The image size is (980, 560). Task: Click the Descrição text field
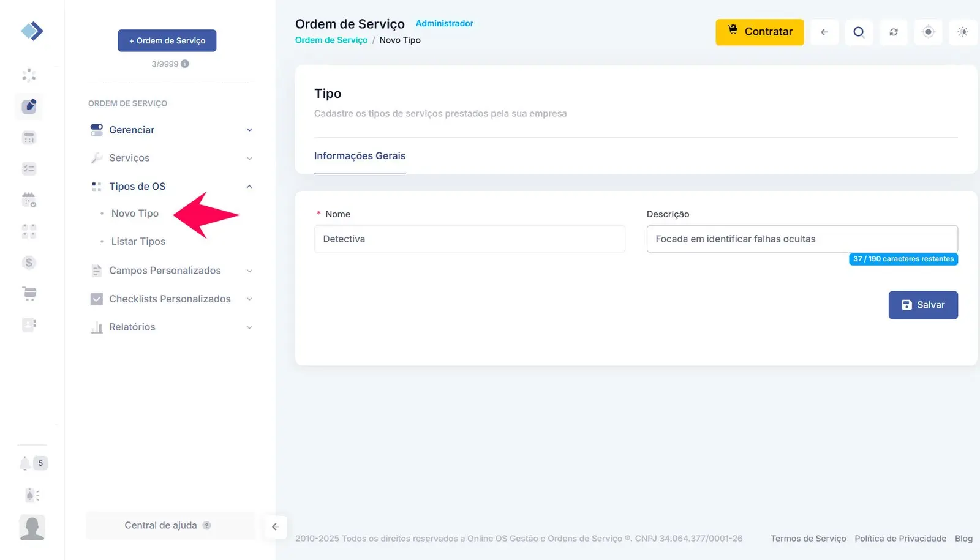[x=802, y=239]
